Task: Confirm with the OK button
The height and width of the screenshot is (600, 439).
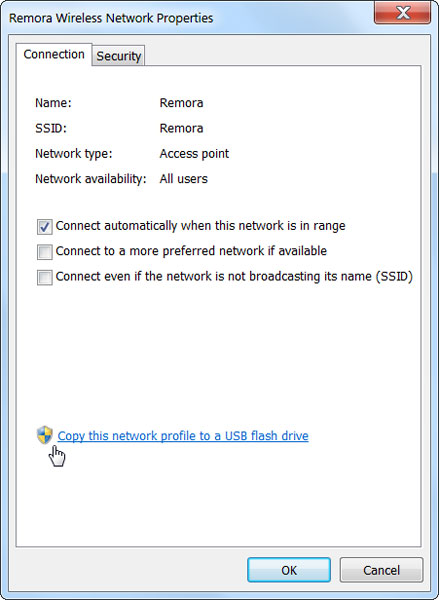Action: pyautogui.click(x=289, y=570)
